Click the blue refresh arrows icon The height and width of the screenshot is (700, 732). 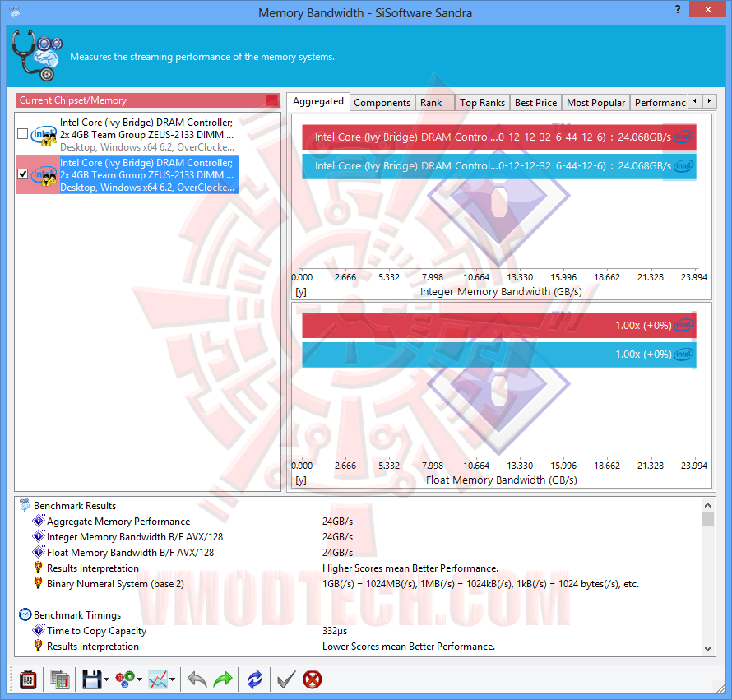pos(255,679)
